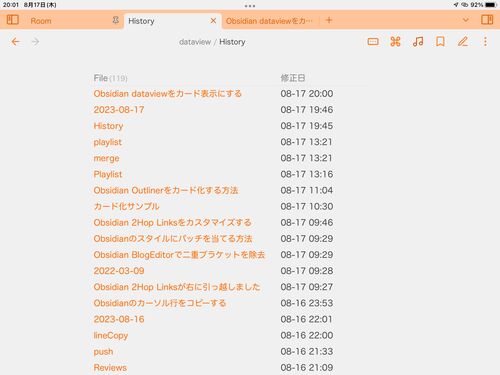The width and height of the screenshot is (500, 375).
Task: Navigate back with the left arrow
Action: click(x=15, y=42)
